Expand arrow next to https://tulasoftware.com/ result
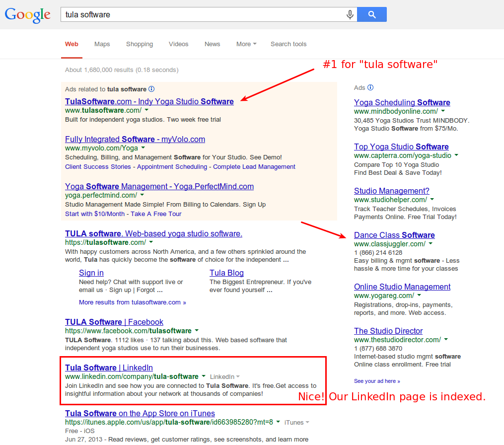Screen dimensions: 504x445 151,242
